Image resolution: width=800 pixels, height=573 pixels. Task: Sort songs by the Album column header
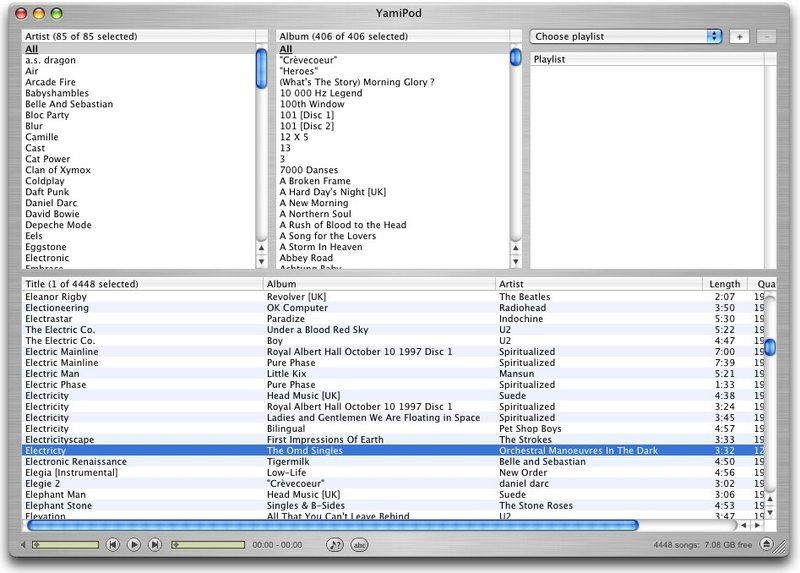379,284
